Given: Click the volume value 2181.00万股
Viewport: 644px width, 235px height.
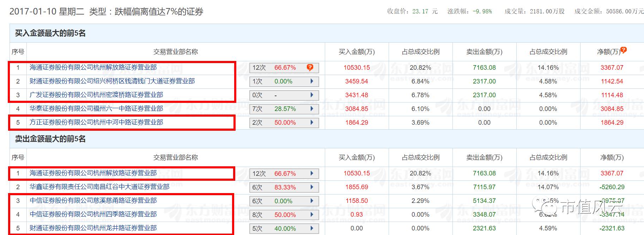Looking at the screenshot, I should coord(547,11).
